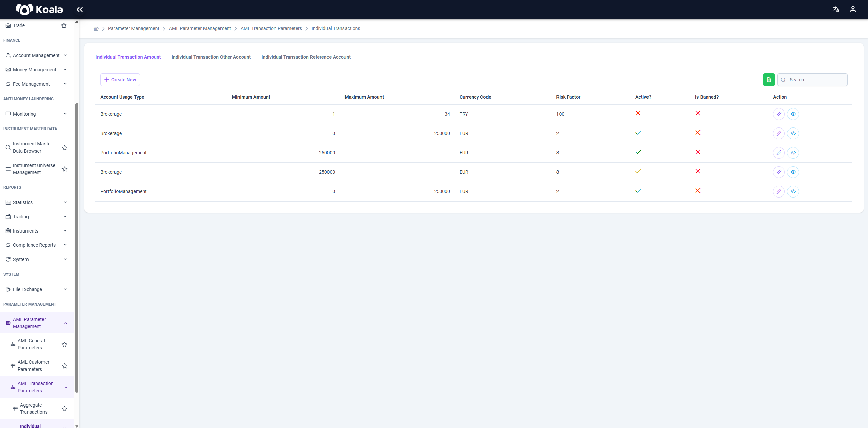Select Individual Transaction Amount tab
Image resolution: width=868 pixels, height=428 pixels.
128,57
